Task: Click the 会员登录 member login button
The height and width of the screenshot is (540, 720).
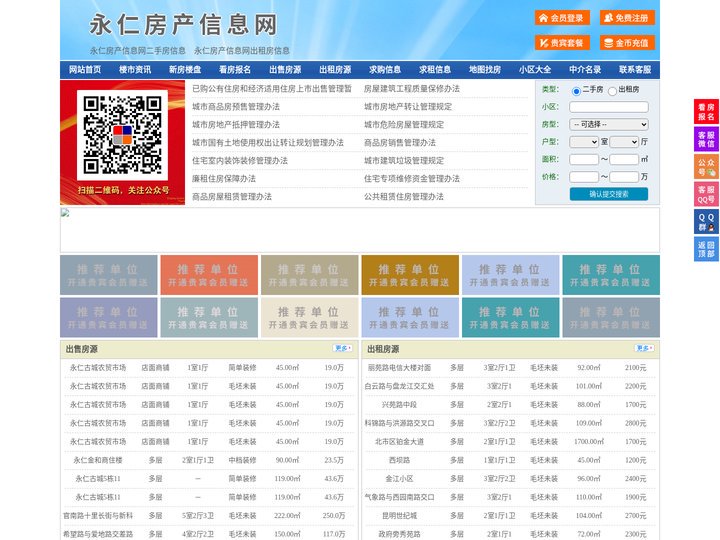Action: tap(562, 18)
